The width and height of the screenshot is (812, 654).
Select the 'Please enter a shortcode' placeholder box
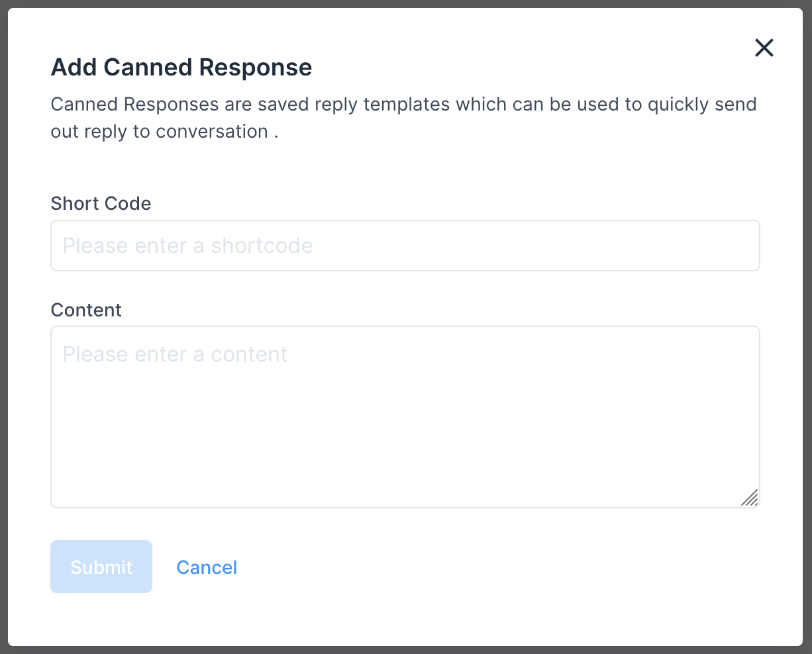(405, 246)
